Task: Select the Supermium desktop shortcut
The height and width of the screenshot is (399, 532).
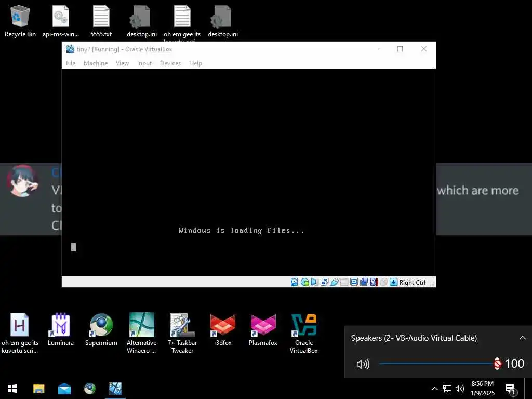Action: click(x=101, y=329)
